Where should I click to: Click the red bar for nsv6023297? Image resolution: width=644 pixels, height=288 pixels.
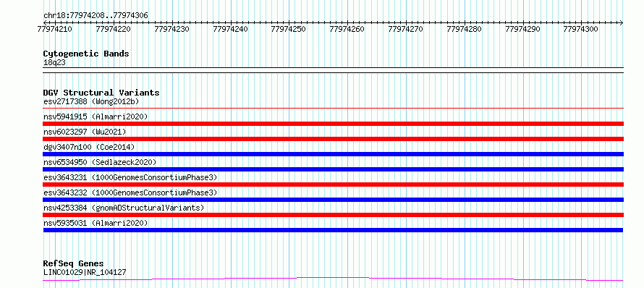point(333,139)
